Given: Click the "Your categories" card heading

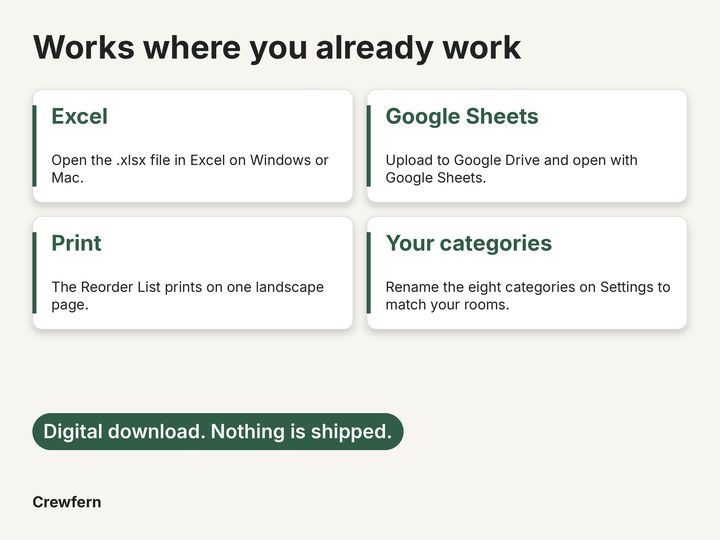Looking at the screenshot, I should [x=469, y=243].
